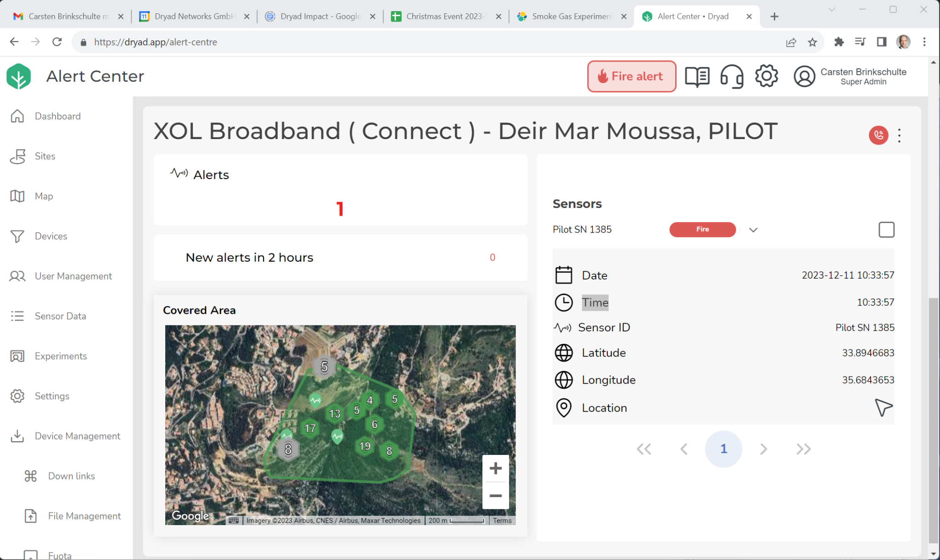This screenshot has width=940, height=560.
Task: Click the support headset icon
Action: (732, 76)
